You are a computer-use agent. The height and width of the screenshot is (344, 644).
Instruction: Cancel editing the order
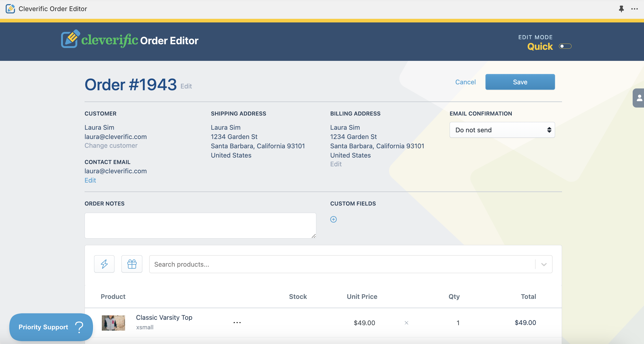pyautogui.click(x=465, y=82)
